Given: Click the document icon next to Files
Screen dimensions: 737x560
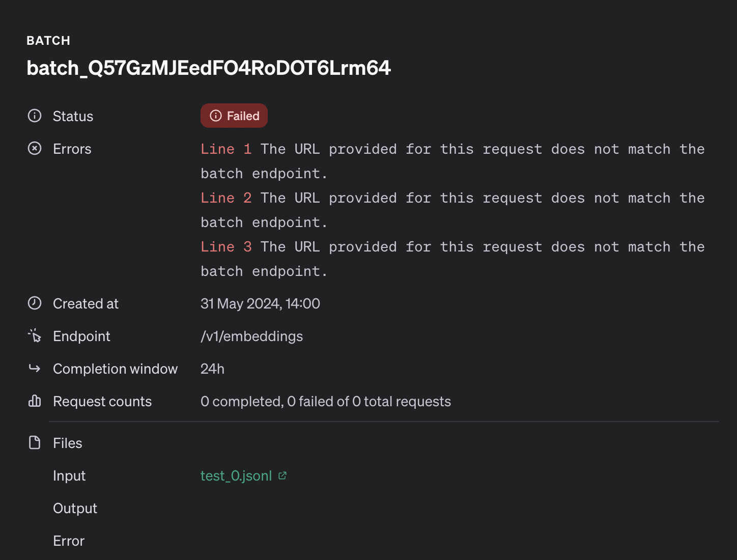Looking at the screenshot, I should [34, 442].
